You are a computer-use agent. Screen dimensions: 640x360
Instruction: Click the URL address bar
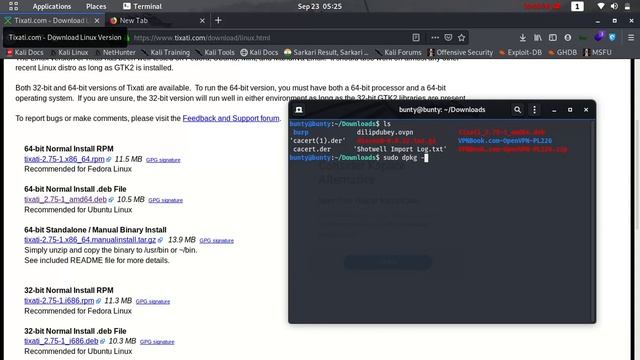[x=269, y=38]
